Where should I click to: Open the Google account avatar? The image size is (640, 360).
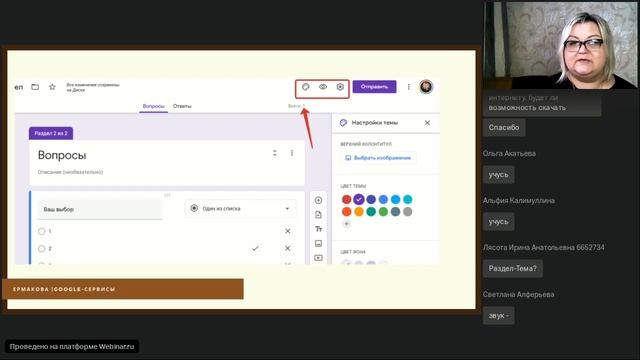click(426, 87)
